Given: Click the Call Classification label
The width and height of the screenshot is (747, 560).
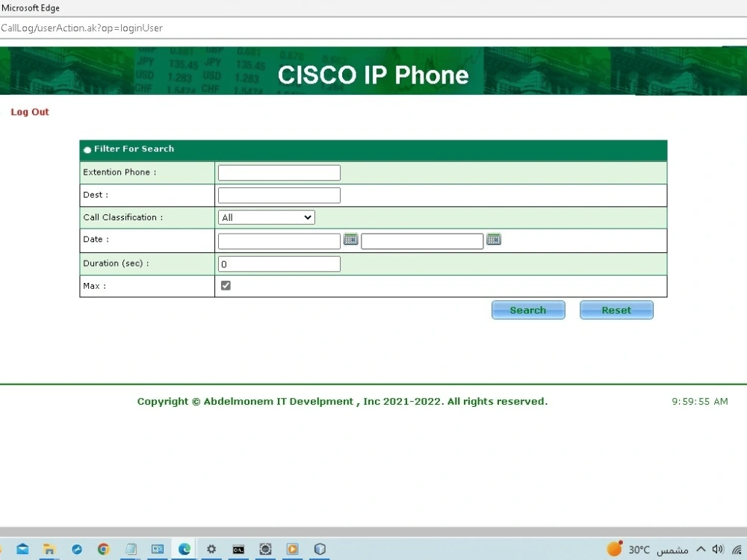Looking at the screenshot, I should [123, 217].
